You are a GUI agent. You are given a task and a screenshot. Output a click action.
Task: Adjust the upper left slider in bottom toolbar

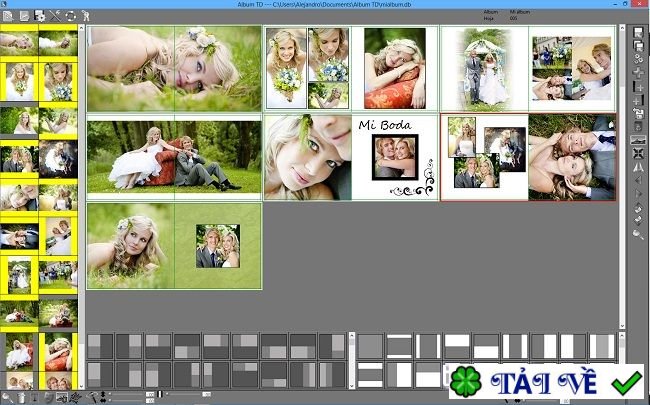point(126,394)
